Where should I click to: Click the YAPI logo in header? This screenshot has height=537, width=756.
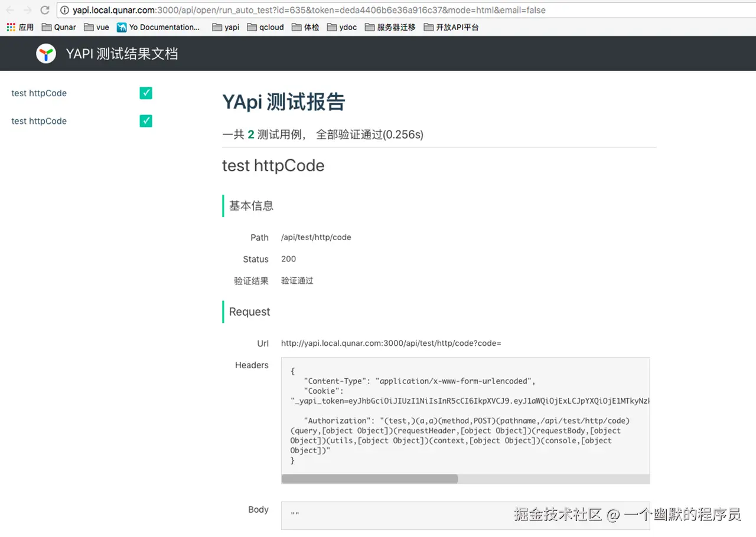coord(46,54)
